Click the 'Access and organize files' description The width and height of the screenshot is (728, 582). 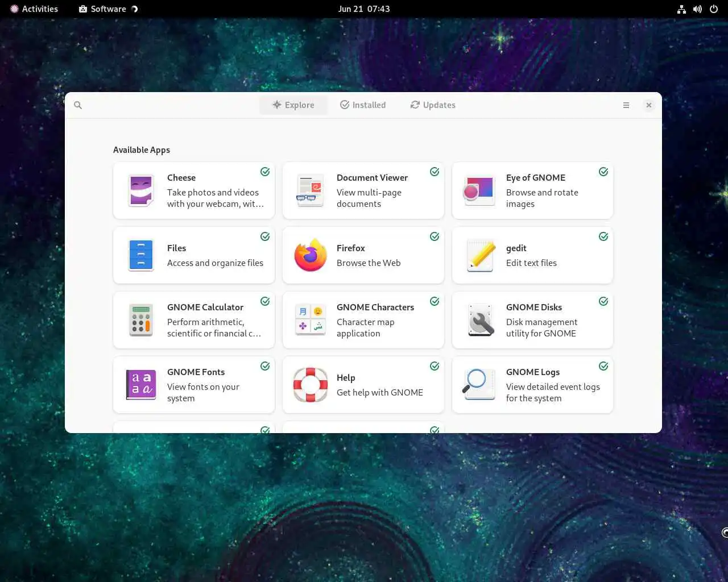point(215,263)
